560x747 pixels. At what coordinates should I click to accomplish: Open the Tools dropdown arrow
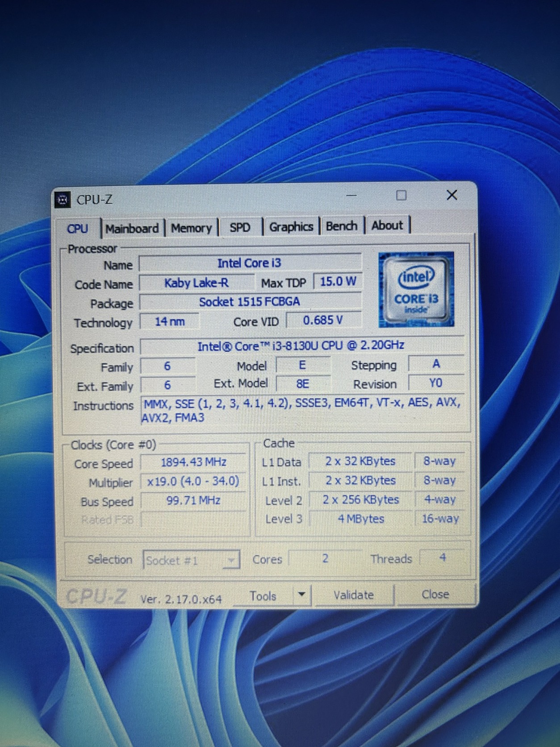[302, 595]
